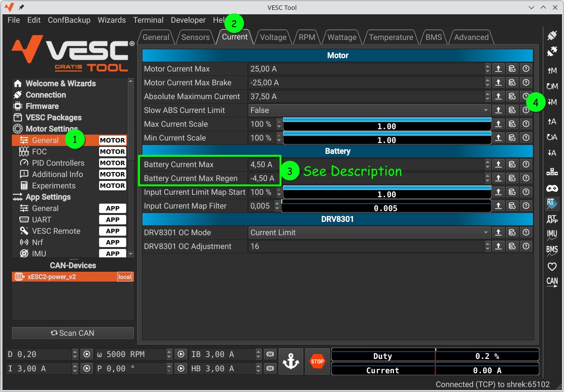The height and width of the screenshot is (392, 564).
Task: Read default motor configuration (circular-arrow M icon)
Action: coord(552,86)
